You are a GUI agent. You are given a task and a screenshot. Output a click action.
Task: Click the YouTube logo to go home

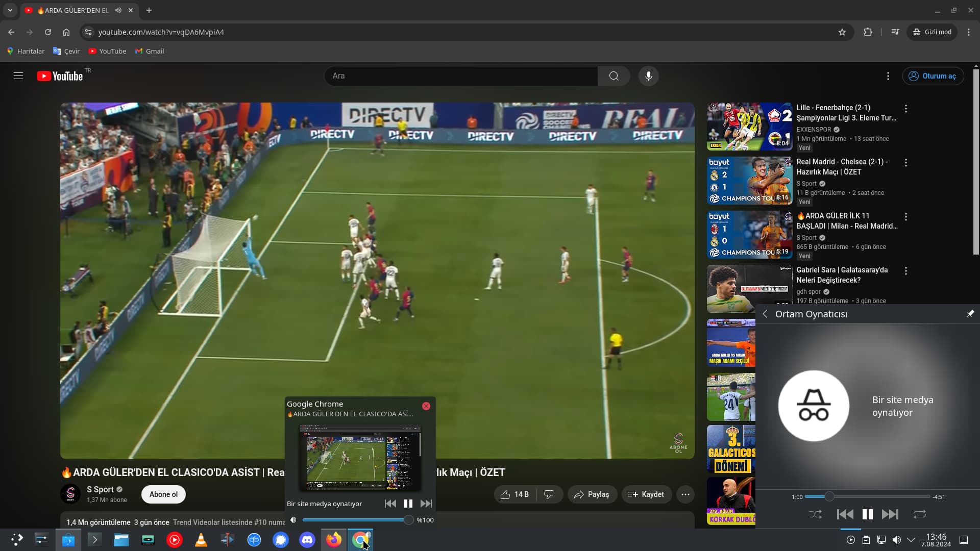point(60,76)
